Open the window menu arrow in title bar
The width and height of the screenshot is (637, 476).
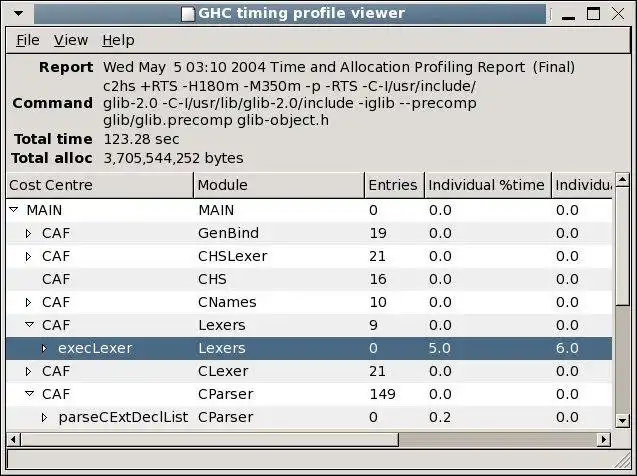click(x=18, y=13)
